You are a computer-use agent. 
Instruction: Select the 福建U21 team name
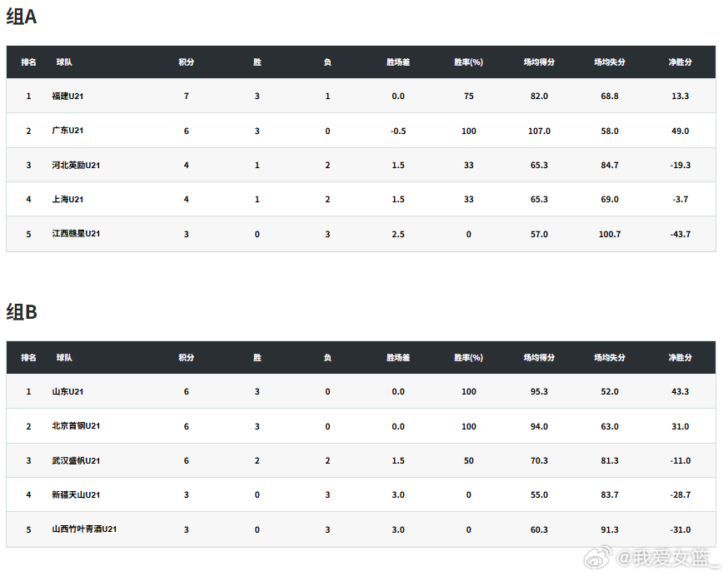tap(67, 96)
